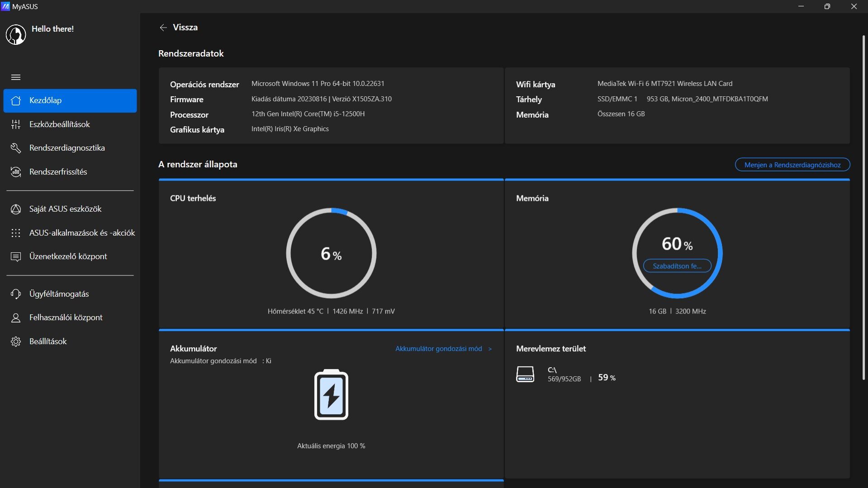Minimize the MyASUS window

tap(801, 6)
